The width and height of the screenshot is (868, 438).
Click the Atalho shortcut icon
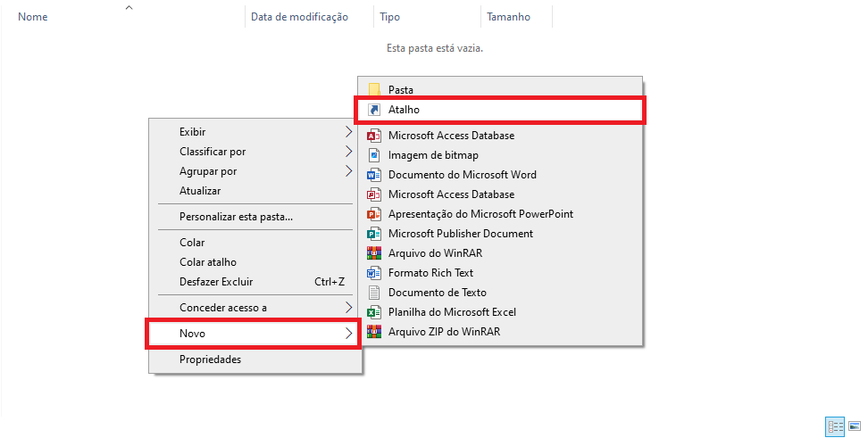(x=374, y=110)
